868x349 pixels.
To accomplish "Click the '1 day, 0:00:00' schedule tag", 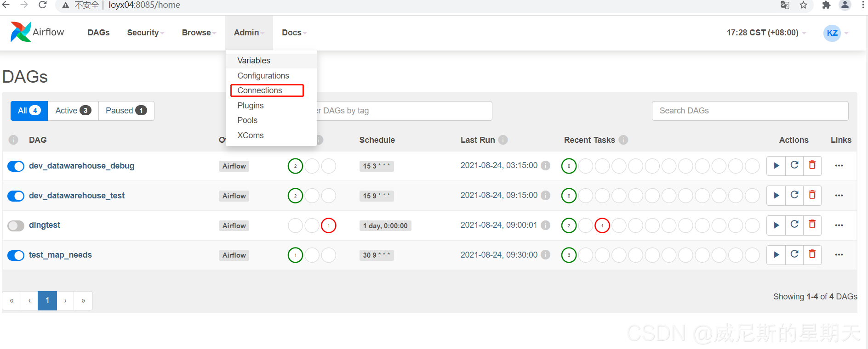I will [x=385, y=226].
